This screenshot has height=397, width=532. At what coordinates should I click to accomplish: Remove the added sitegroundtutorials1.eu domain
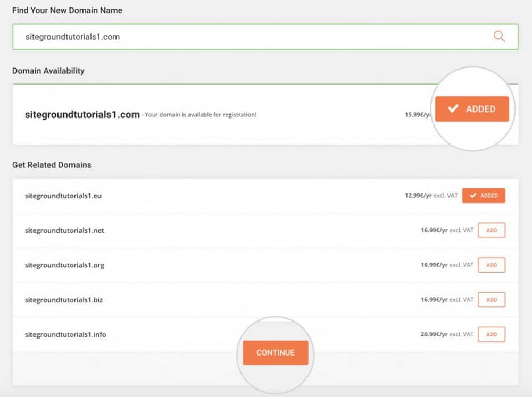click(x=484, y=196)
